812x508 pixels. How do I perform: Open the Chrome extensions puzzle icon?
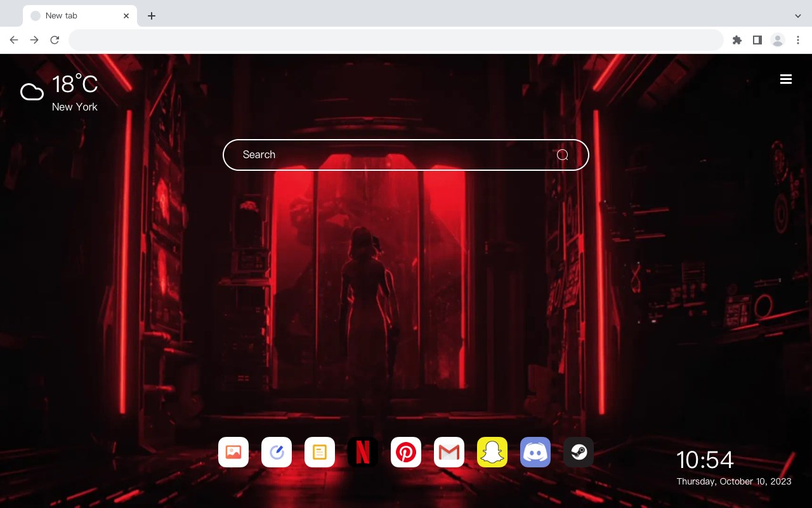click(x=737, y=40)
